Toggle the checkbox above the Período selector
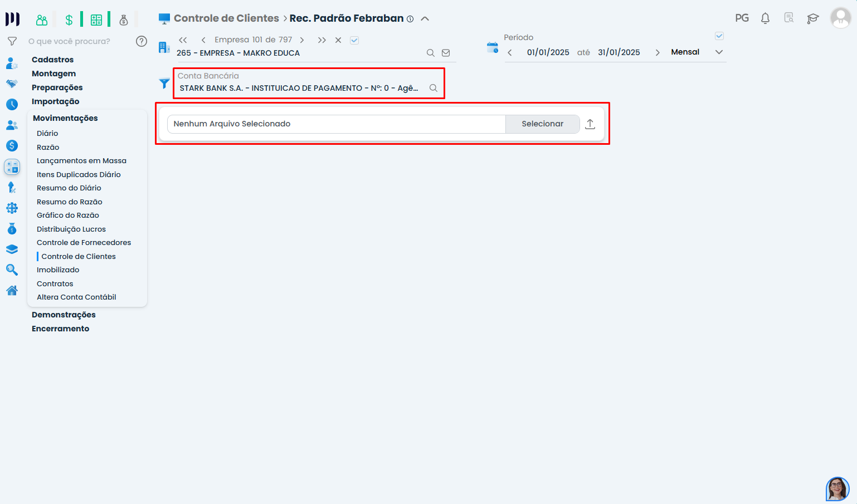 point(719,36)
